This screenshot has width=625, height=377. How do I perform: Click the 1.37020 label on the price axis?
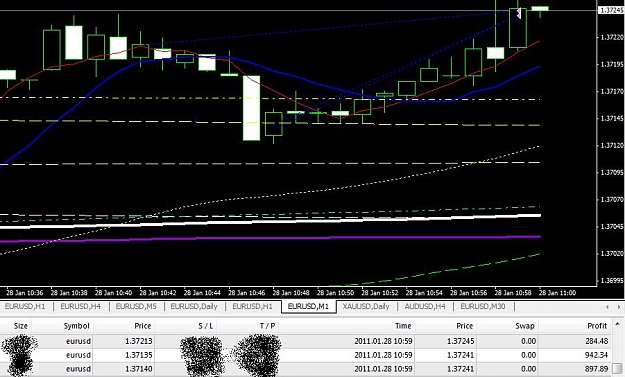[611, 254]
